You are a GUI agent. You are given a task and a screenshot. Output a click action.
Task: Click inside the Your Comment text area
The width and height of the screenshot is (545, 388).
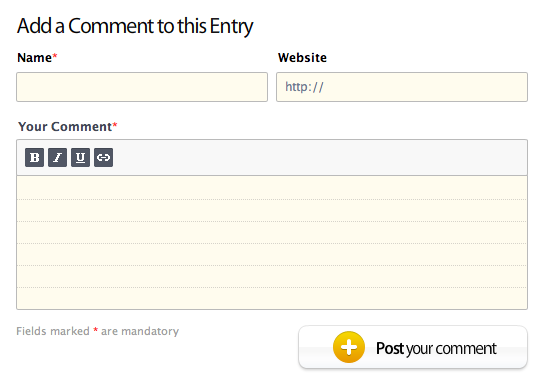click(272, 242)
